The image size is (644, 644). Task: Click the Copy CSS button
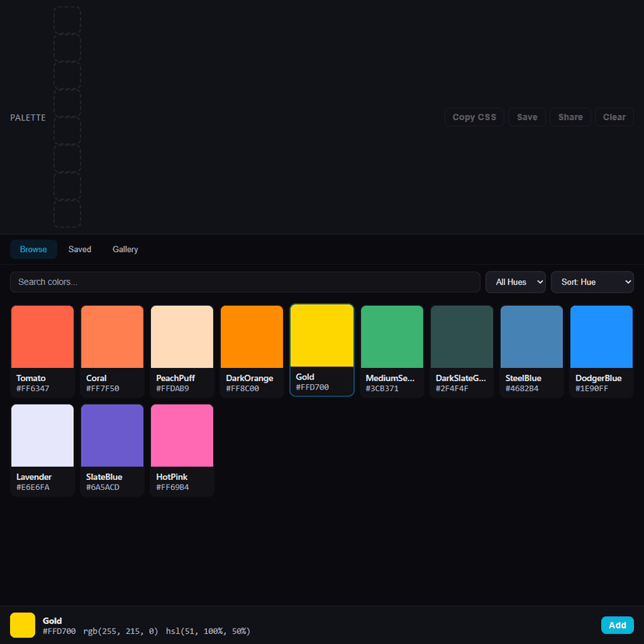click(474, 117)
